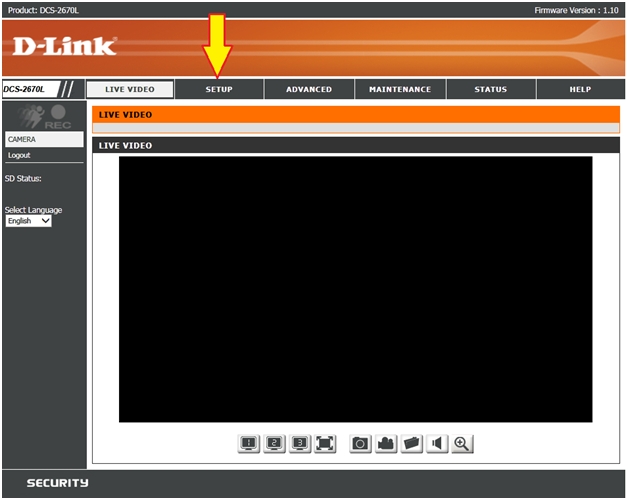
Task: Open the ADVANCED tab
Action: point(309,89)
